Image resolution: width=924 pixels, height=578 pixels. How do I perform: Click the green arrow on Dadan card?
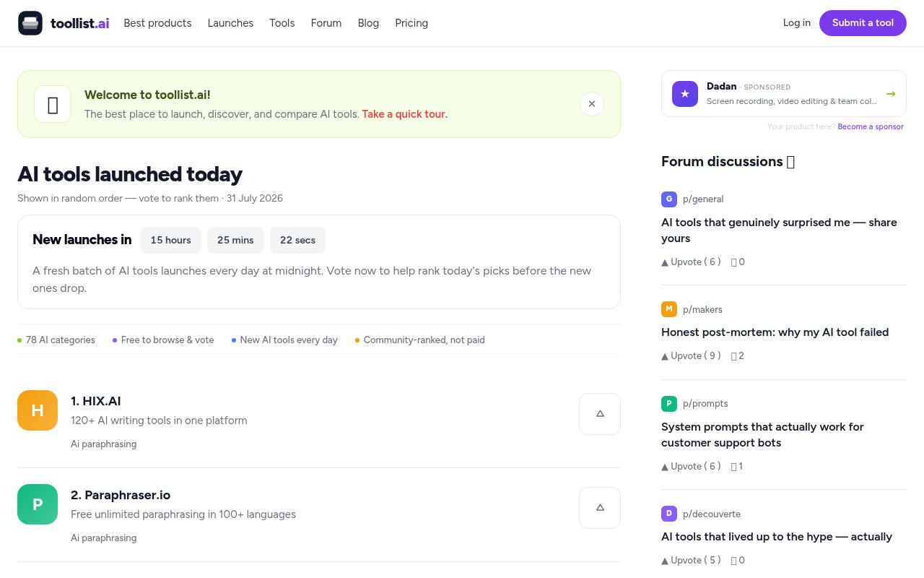[x=891, y=94]
